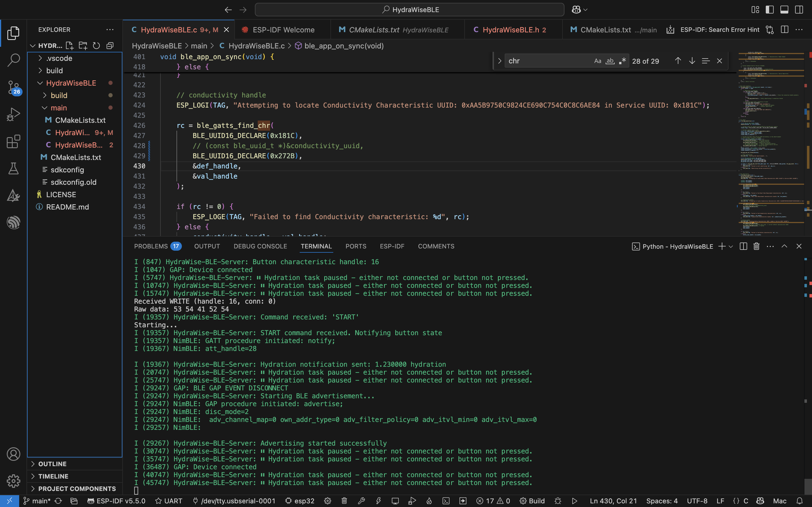This screenshot has height=507, width=812.
Task: Toggle Replace chevron in find widget
Action: (x=500, y=61)
